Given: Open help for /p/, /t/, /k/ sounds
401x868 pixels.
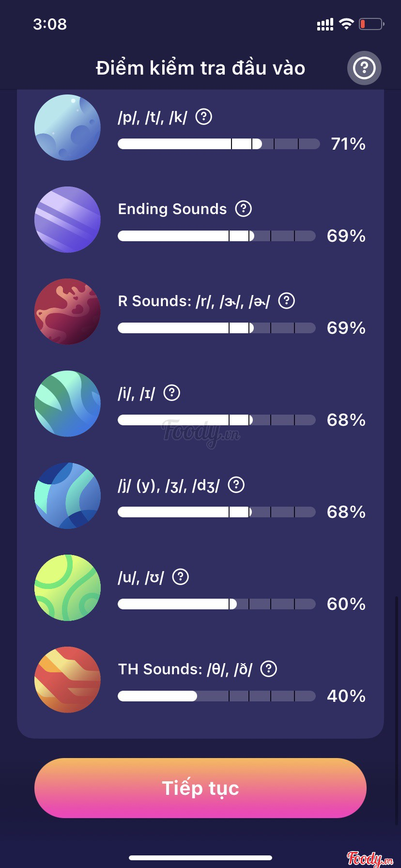Looking at the screenshot, I should click(203, 117).
